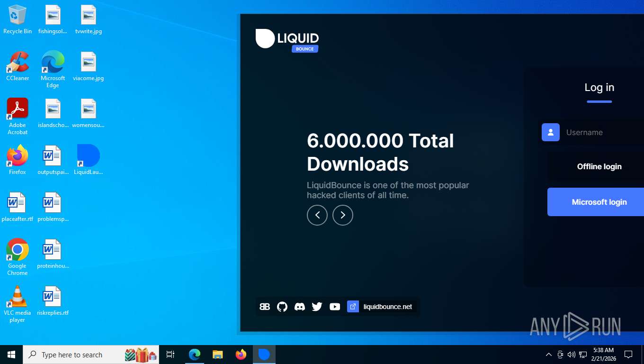
Task: Select the Adobe Acrobat desktop shortcut
Action: point(18,117)
